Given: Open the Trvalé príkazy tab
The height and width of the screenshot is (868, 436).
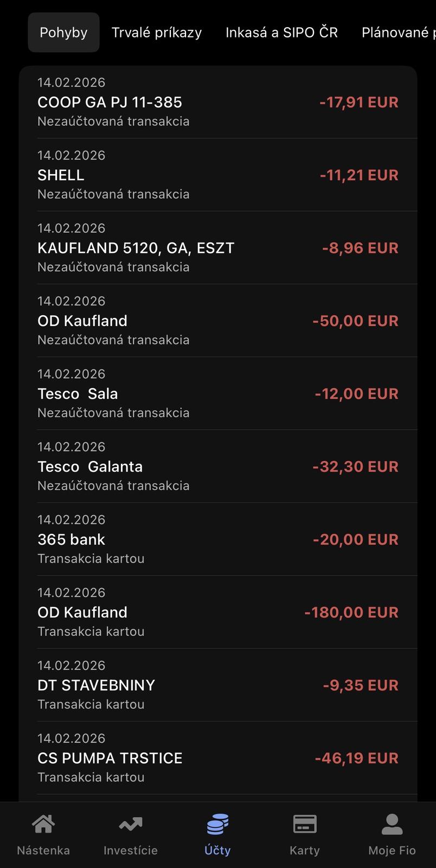Looking at the screenshot, I should pyautogui.click(x=157, y=33).
